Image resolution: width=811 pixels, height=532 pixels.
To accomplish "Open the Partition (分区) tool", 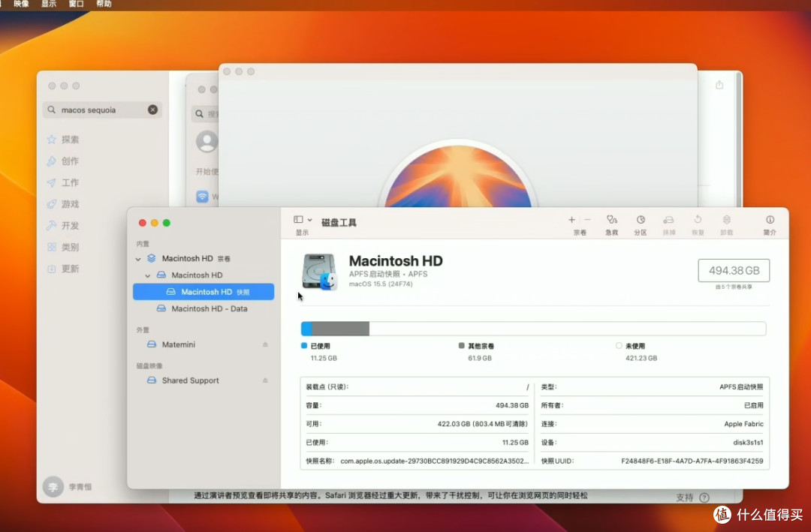I will click(641, 220).
